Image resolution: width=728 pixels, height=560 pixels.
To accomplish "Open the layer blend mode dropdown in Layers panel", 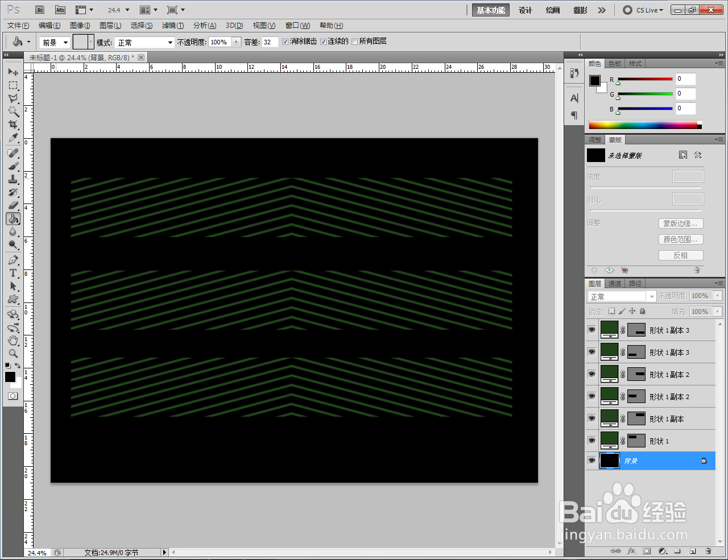I will point(622,296).
